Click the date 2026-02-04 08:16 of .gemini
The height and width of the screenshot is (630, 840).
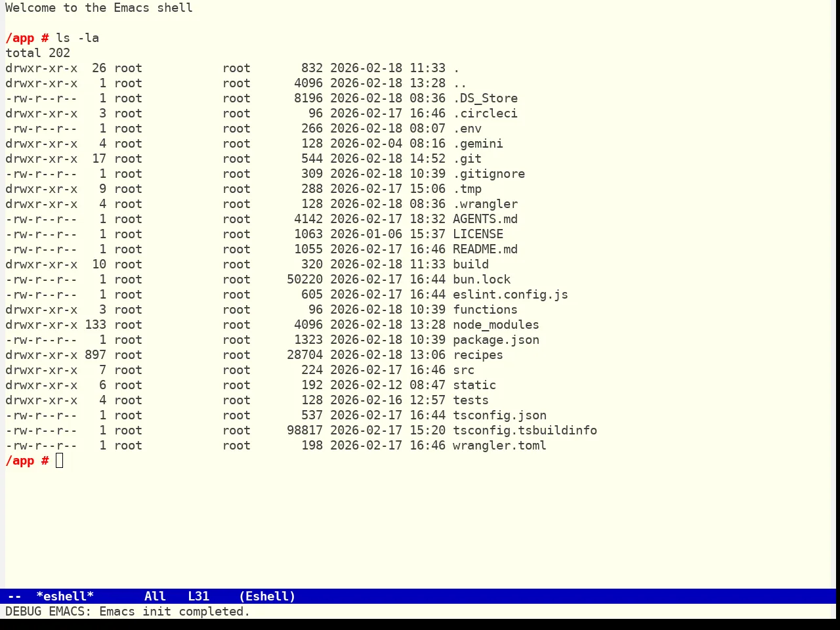pos(388,144)
